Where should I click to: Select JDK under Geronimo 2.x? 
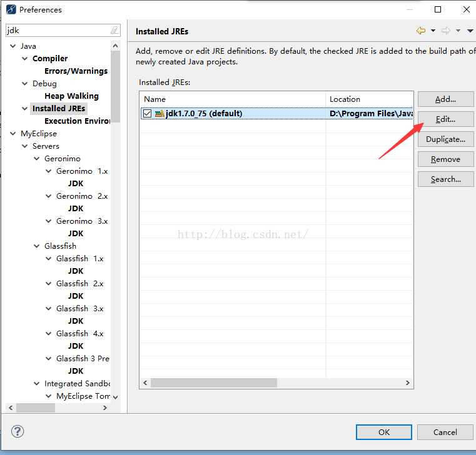click(x=76, y=208)
